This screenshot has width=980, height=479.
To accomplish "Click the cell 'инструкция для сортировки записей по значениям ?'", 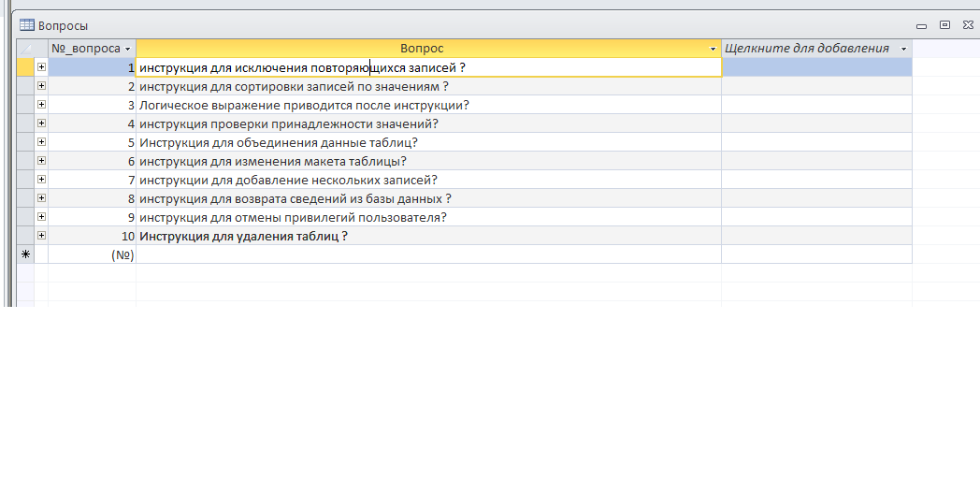I will 428,86.
